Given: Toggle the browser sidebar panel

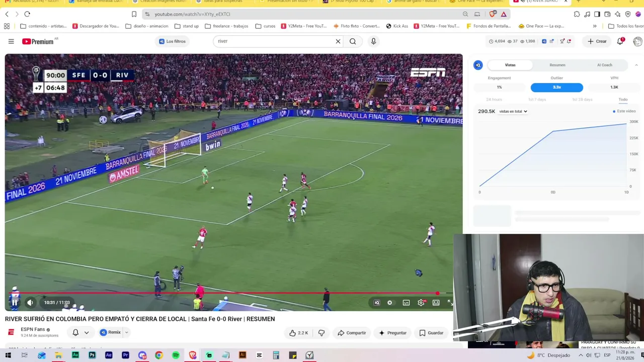Looking at the screenshot, I should (x=597, y=14).
